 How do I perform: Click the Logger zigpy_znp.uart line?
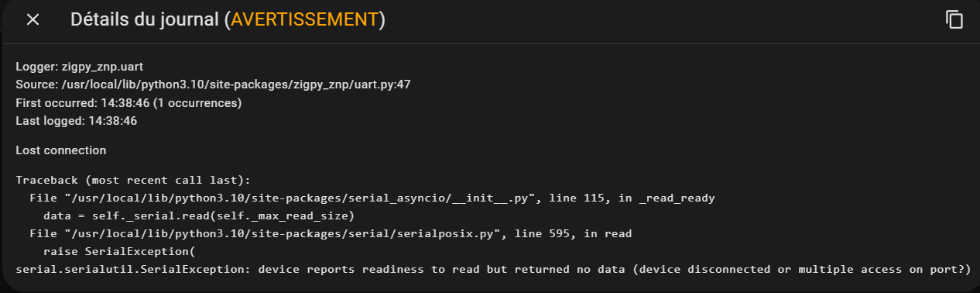click(x=78, y=67)
